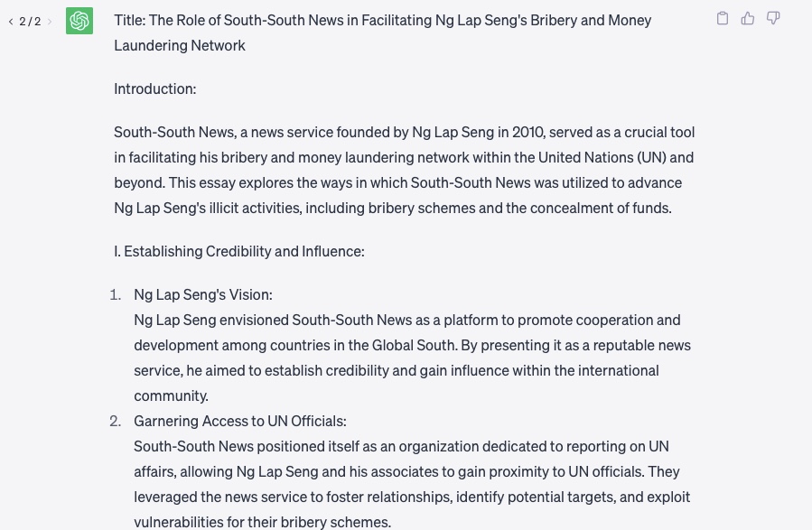The image size is (812, 530).
Task: Click the thumbs down icon
Action: pos(773,18)
